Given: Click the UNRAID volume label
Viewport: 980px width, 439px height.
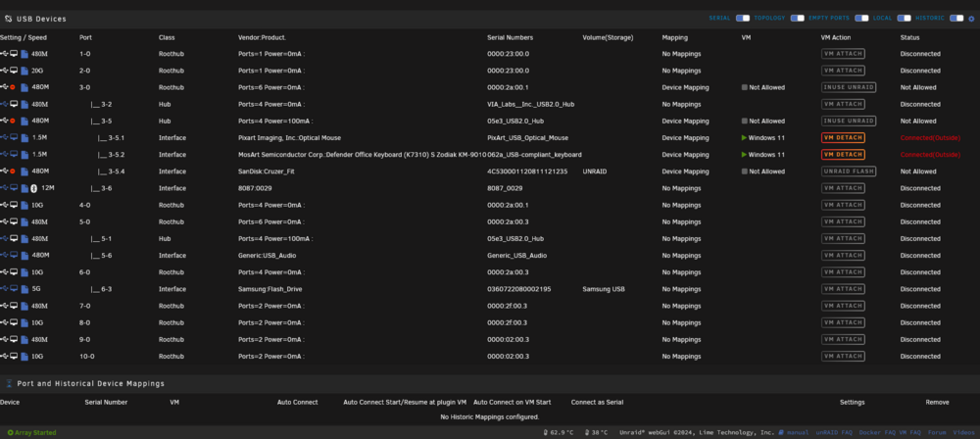Looking at the screenshot, I should 594,171.
